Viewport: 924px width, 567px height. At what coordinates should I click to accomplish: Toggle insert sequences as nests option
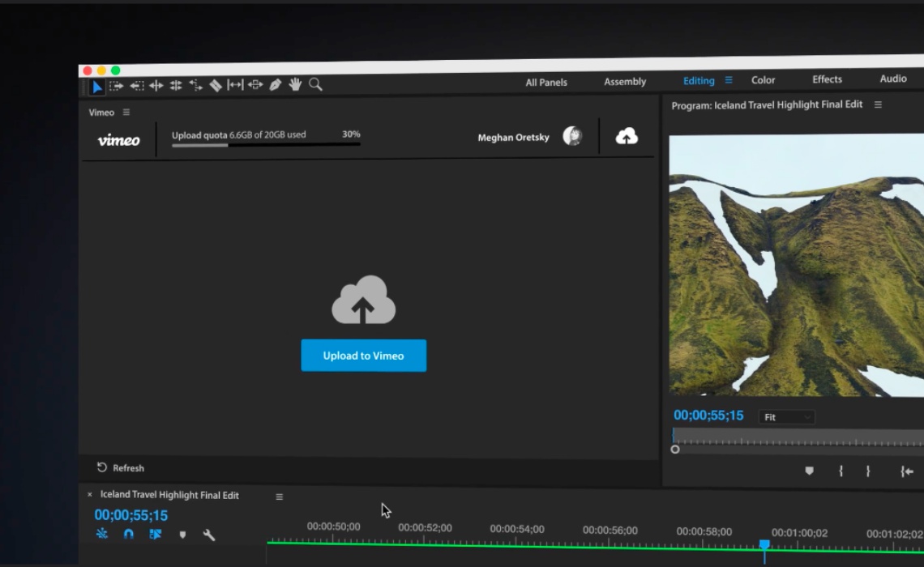(102, 534)
